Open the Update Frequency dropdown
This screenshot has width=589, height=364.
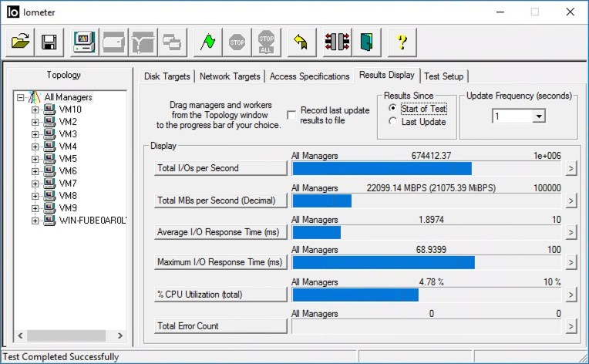[x=539, y=116]
